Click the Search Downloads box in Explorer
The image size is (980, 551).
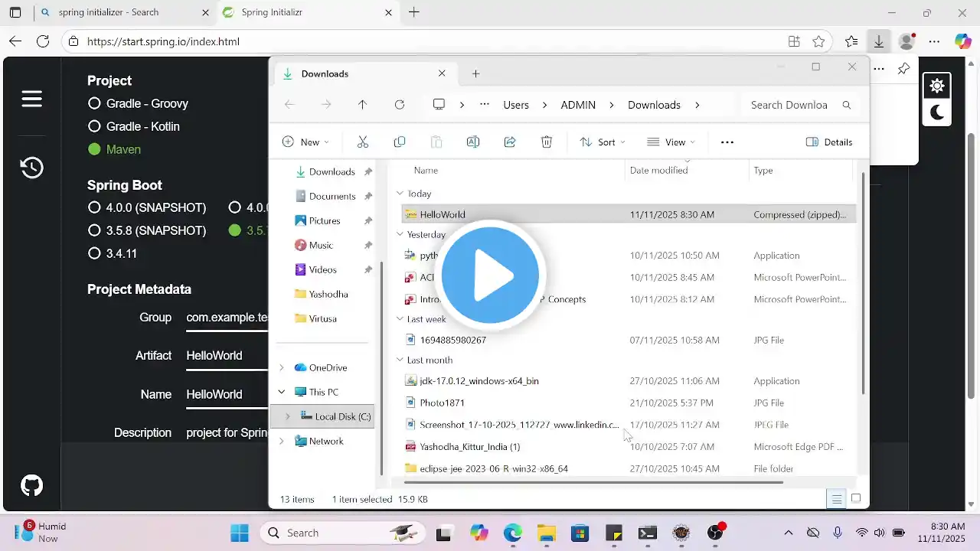799,105
